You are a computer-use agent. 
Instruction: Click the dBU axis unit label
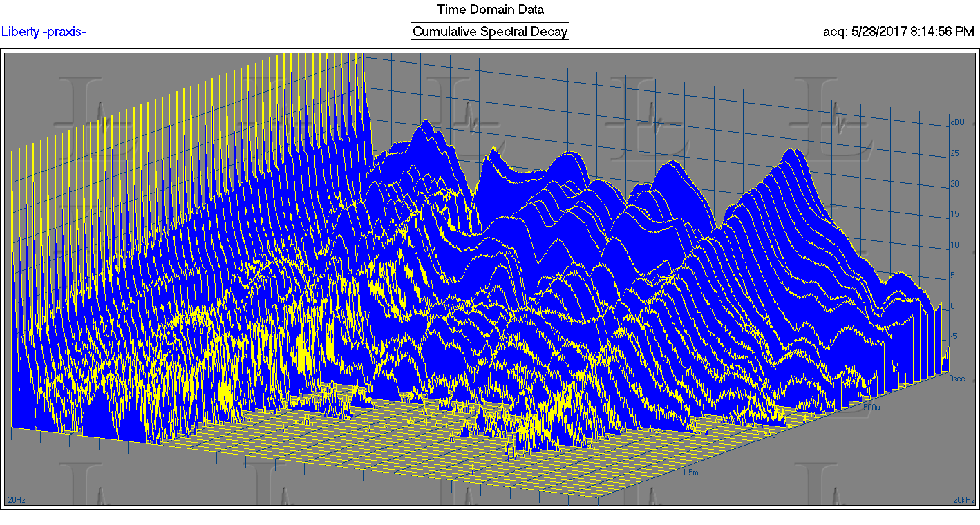pos(957,122)
